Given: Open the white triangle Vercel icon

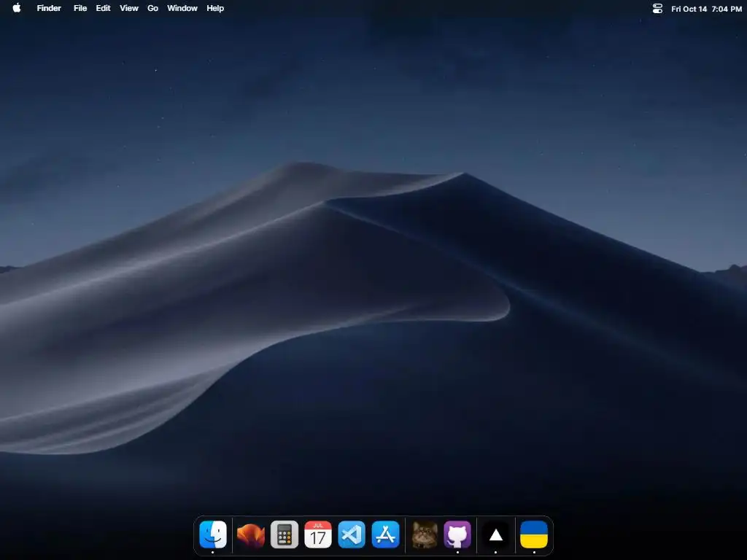Looking at the screenshot, I should click(x=496, y=534).
